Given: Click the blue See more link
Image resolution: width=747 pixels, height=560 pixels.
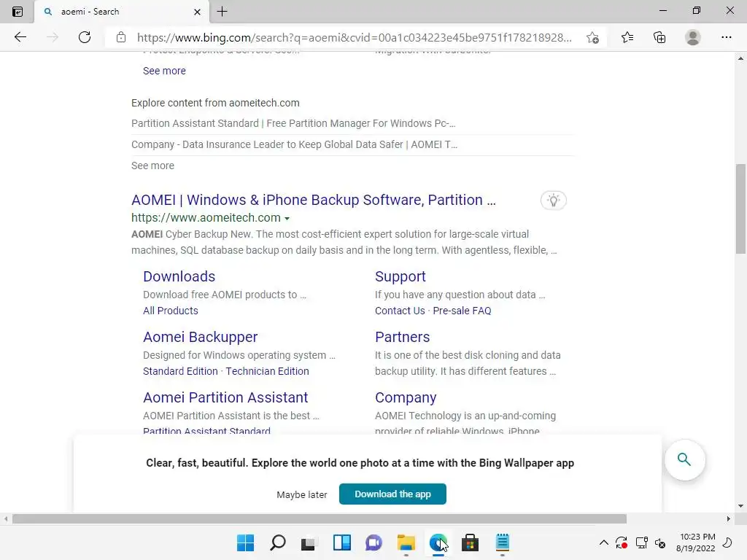Looking at the screenshot, I should pos(164,71).
